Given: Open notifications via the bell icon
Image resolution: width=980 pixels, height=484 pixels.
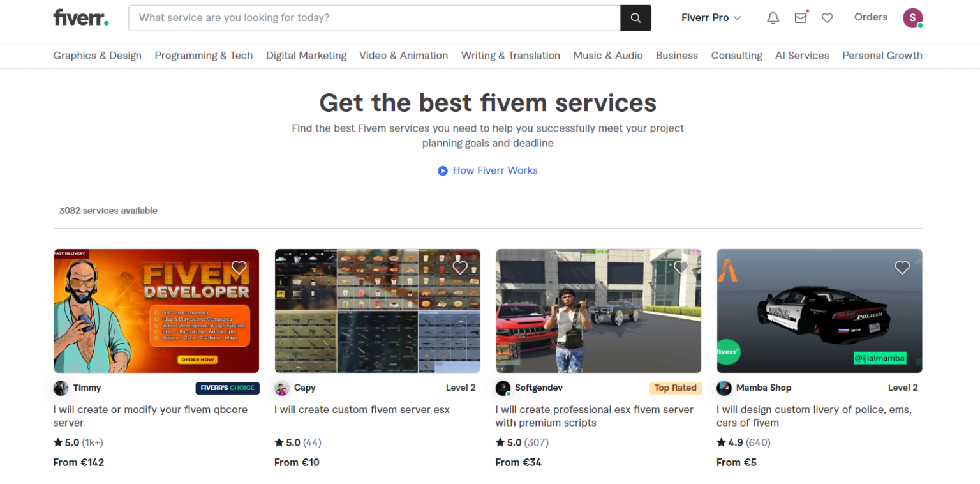Looking at the screenshot, I should tap(773, 18).
